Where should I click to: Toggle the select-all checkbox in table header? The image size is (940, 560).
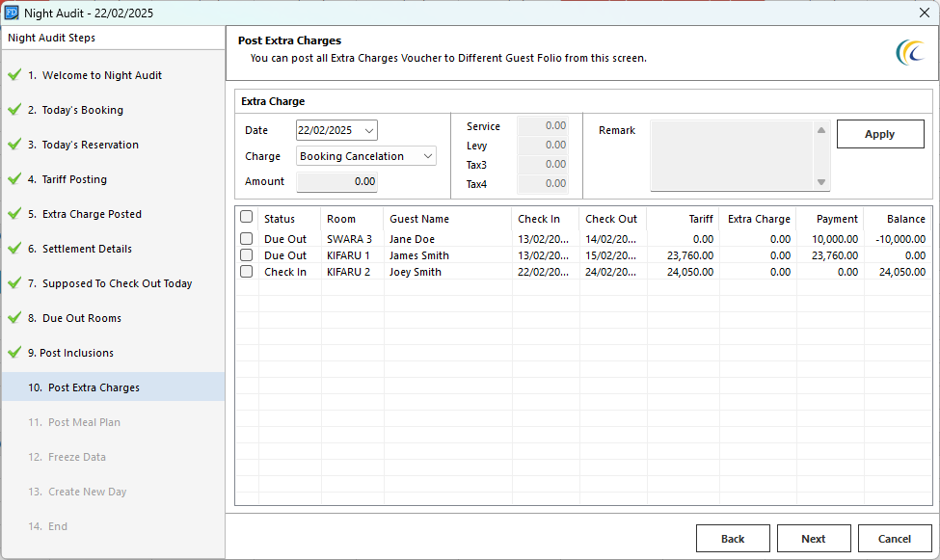pos(247,218)
